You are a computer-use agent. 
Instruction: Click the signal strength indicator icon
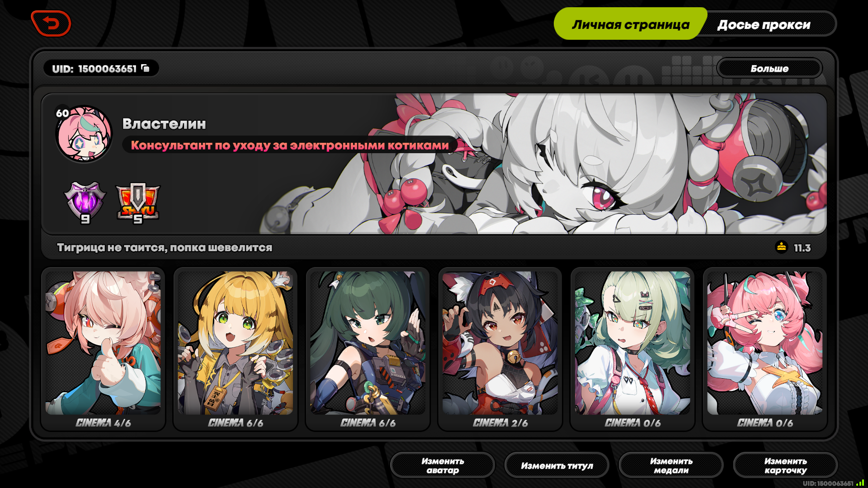tap(860, 483)
